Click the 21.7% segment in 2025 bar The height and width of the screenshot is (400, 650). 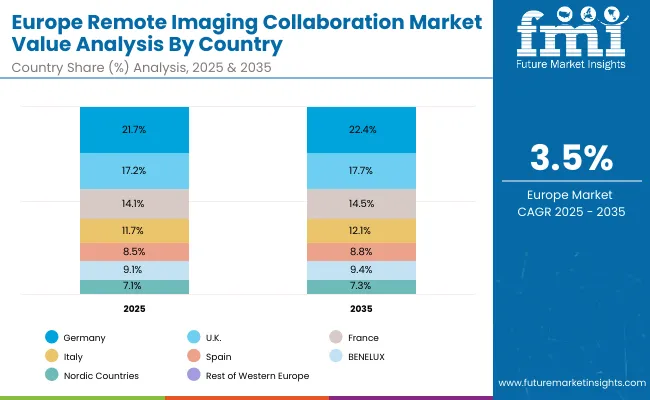[134, 130]
